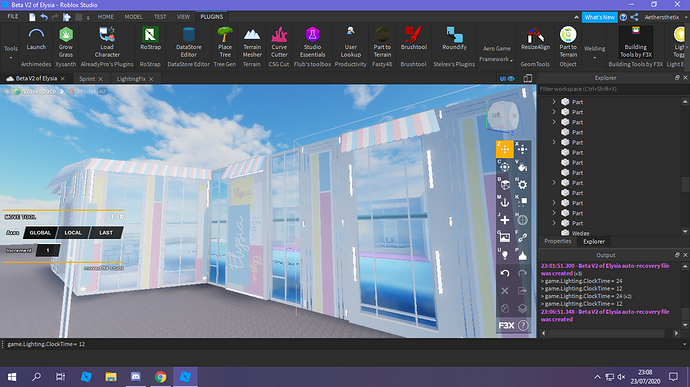Image resolution: width=690 pixels, height=387 pixels.
Task: Open the DataStore Editor plugin
Action: (189, 42)
